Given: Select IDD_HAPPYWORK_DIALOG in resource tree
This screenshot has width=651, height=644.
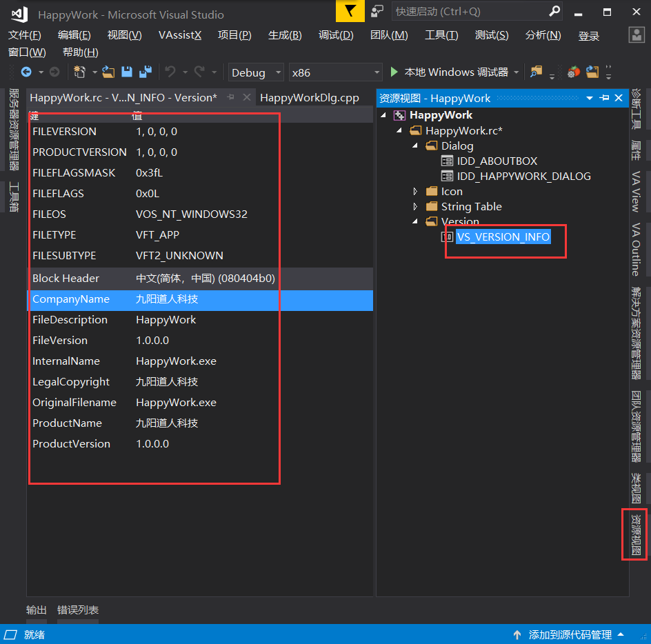Looking at the screenshot, I should (x=523, y=176).
